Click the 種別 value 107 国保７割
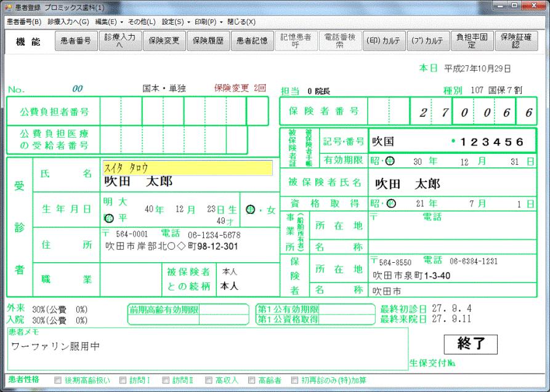The height and width of the screenshot is (392, 550). (x=496, y=90)
